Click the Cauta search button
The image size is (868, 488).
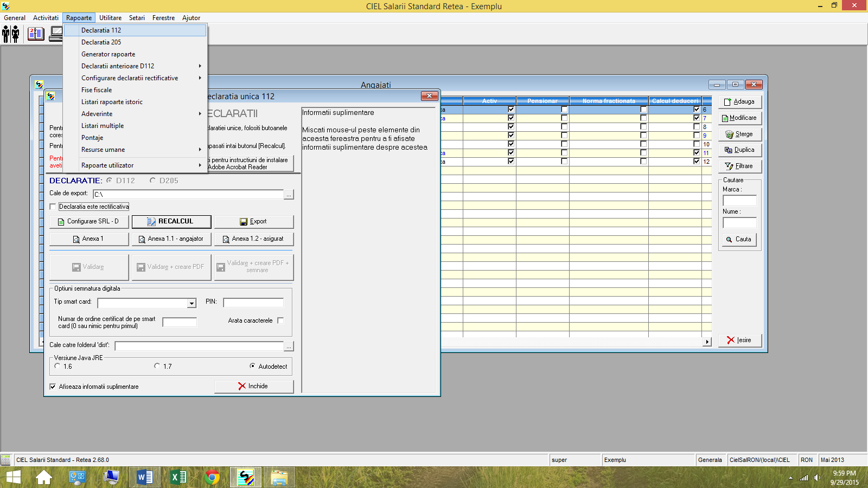[x=739, y=239]
